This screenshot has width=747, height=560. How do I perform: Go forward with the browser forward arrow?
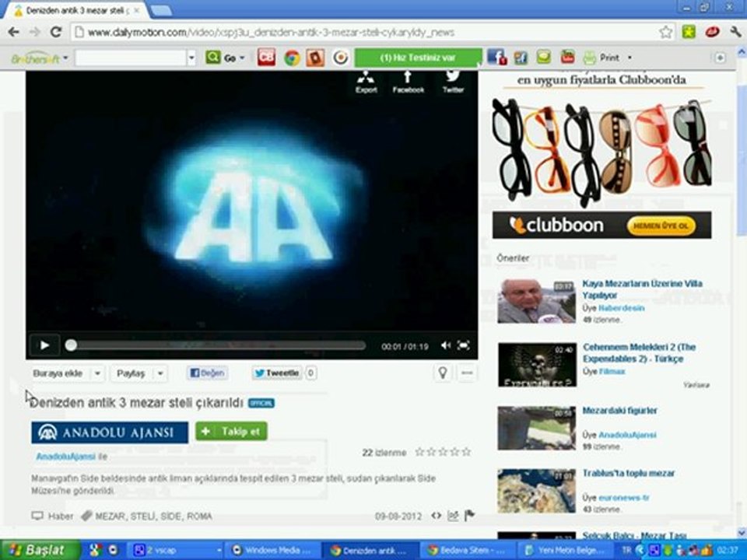coord(35,32)
